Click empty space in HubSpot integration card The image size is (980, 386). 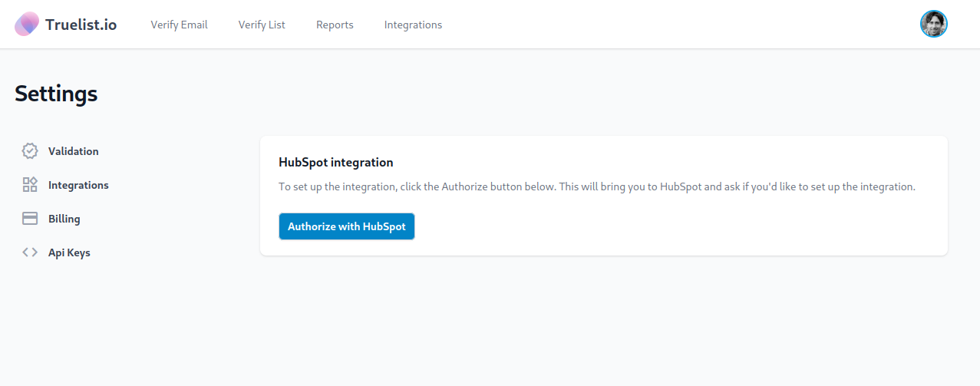pyautogui.click(x=675, y=226)
